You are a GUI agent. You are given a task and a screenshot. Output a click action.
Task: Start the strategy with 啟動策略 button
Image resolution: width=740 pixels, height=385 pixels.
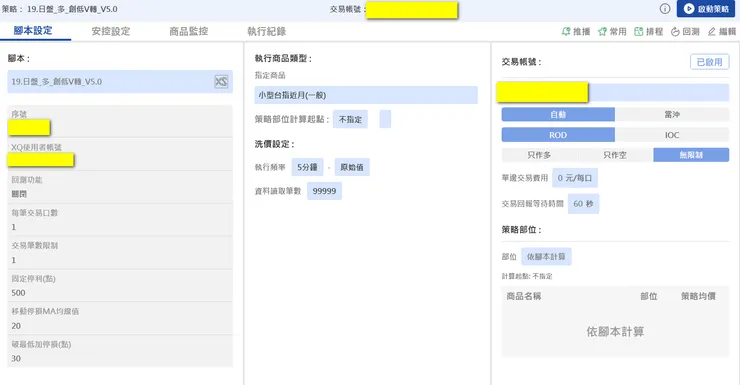pos(706,8)
